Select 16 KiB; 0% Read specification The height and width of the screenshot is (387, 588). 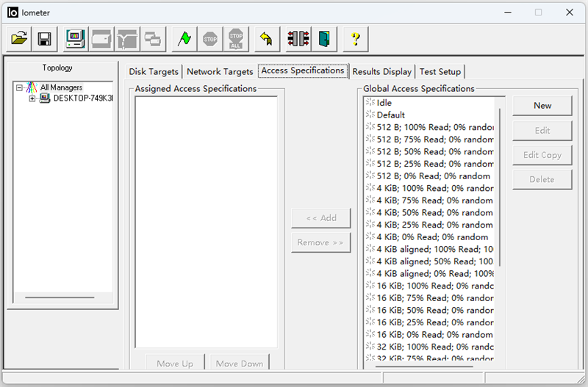coord(429,335)
